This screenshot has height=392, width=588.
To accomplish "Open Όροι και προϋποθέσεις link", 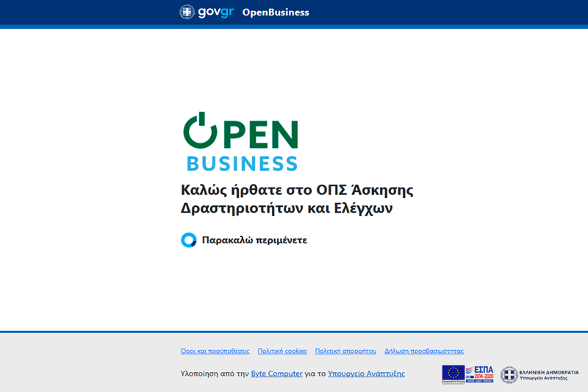I will click(x=215, y=351).
